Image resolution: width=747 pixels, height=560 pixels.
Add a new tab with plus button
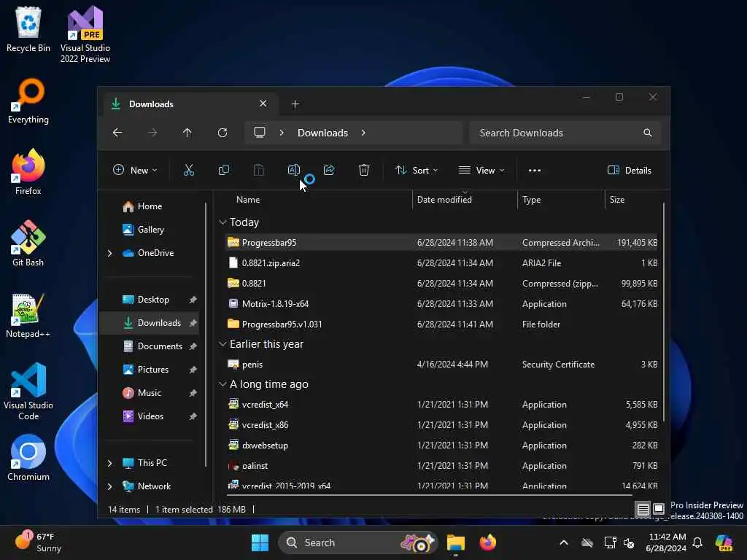pyautogui.click(x=295, y=104)
